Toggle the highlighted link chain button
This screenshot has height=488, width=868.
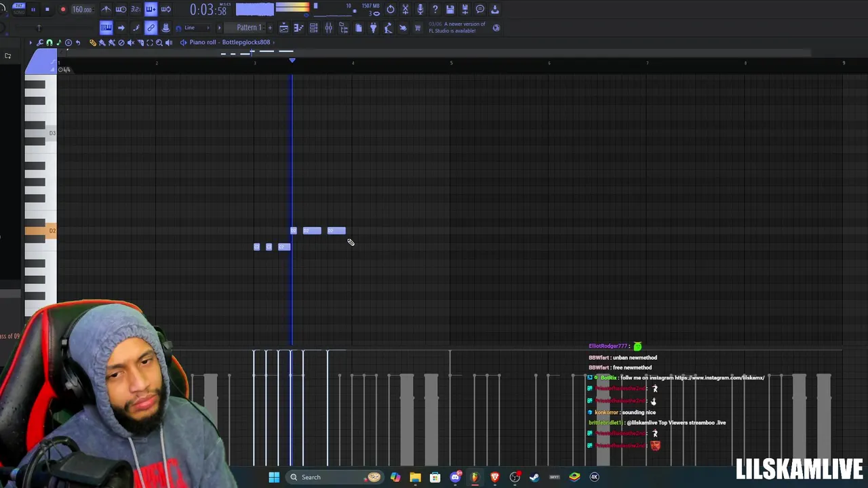(151, 28)
